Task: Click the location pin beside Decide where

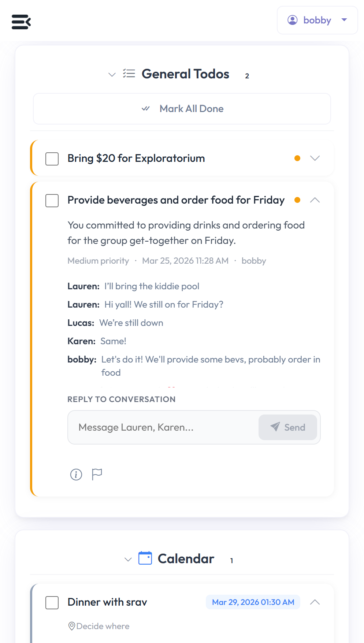Action: coord(72,626)
